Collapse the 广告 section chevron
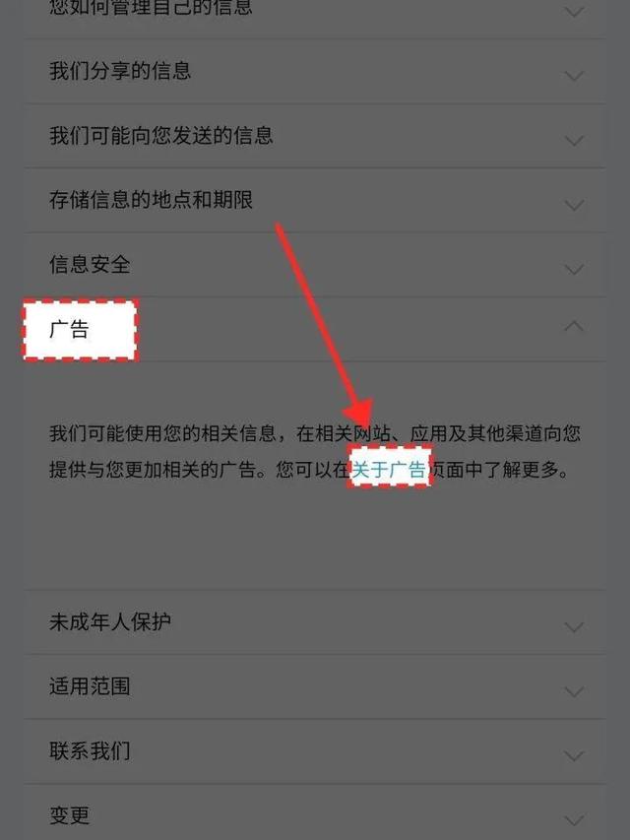The height and width of the screenshot is (840, 630). 574,326
